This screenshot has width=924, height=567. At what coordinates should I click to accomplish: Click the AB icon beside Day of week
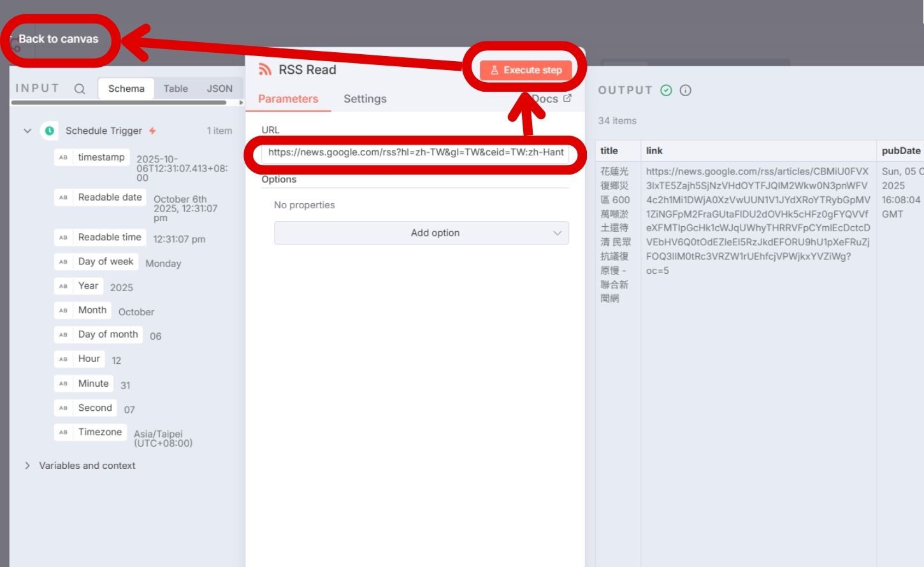64,261
